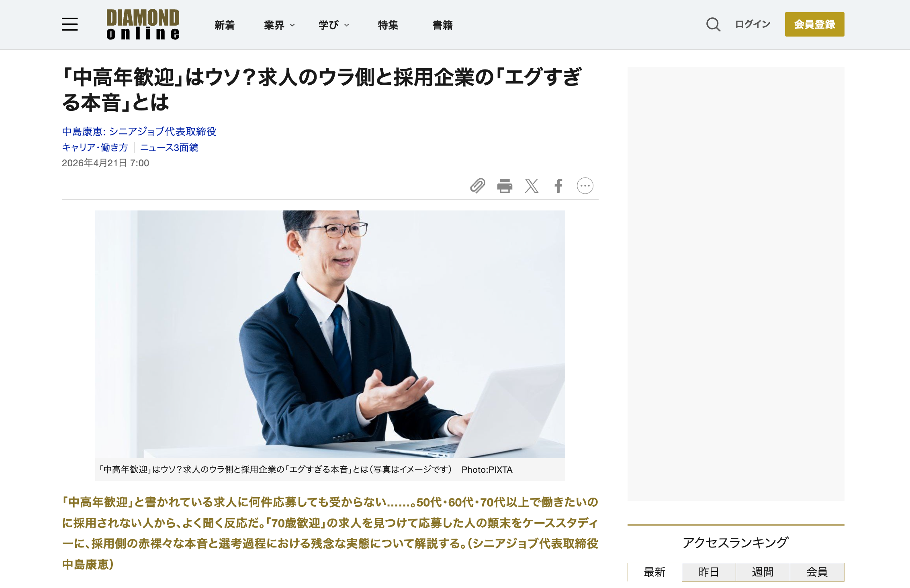Open more sharing options ellipsis icon
The height and width of the screenshot is (588, 910).
coord(585,186)
